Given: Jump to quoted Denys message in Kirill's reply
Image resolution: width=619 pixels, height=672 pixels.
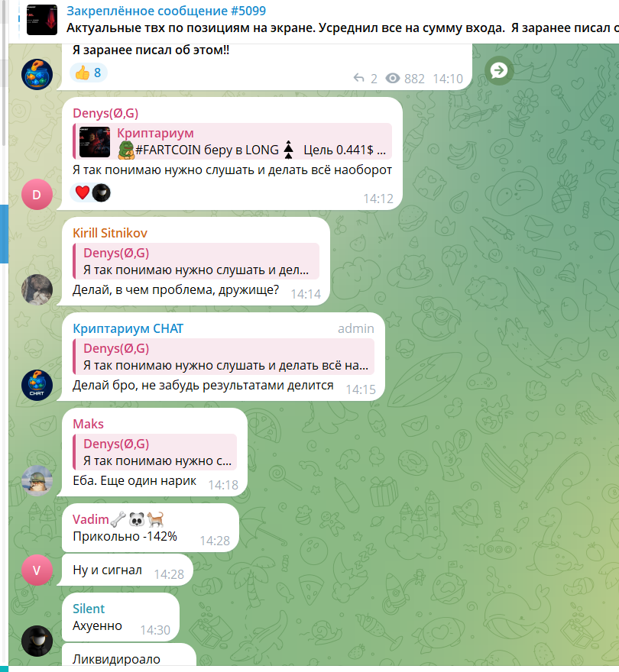Looking at the screenshot, I should [x=196, y=261].
